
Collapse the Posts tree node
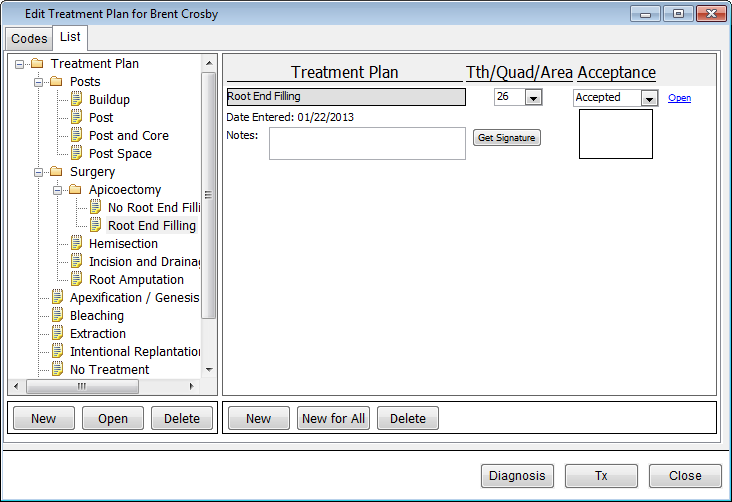click(x=39, y=82)
